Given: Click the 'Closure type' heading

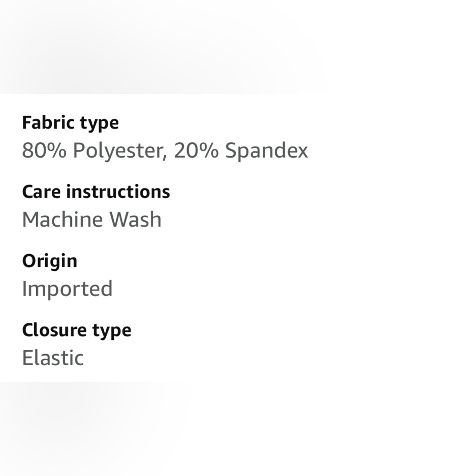Looking at the screenshot, I should pyautogui.click(x=77, y=331).
